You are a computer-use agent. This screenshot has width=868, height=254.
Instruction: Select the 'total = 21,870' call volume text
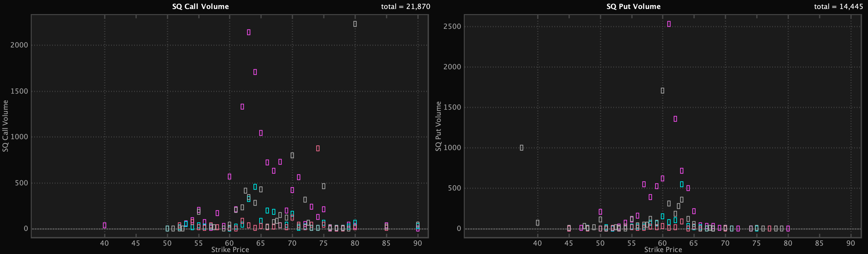point(405,6)
